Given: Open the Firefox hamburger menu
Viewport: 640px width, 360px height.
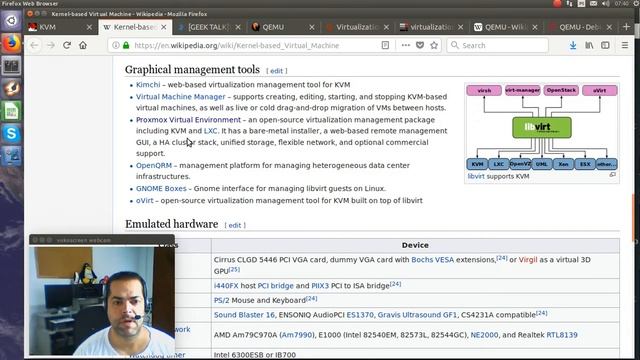Looking at the screenshot, I should tap(625, 45).
